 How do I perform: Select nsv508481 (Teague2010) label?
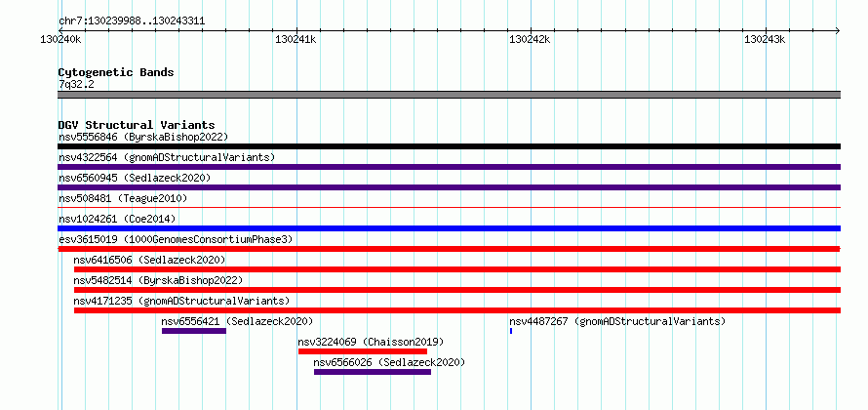123,198
